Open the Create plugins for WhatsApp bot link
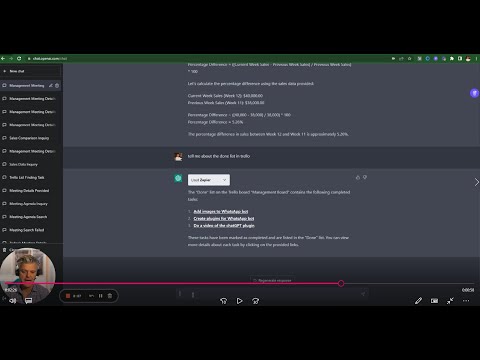Viewport: 480px width, 360px height. pyautogui.click(x=224, y=219)
